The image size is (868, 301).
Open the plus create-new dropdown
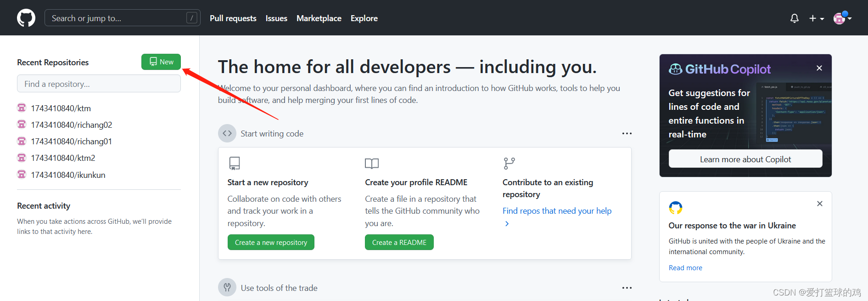click(817, 18)
